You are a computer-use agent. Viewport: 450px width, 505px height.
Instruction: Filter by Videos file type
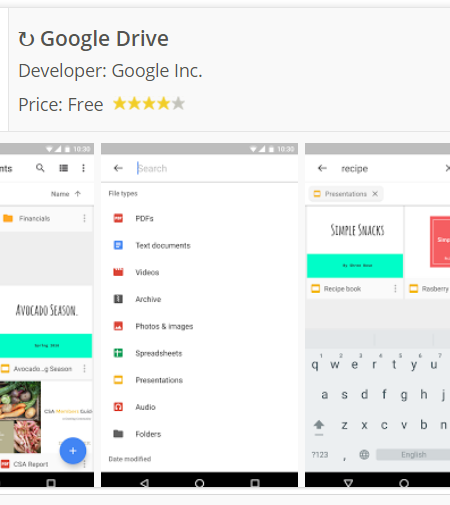coord(199,272)
